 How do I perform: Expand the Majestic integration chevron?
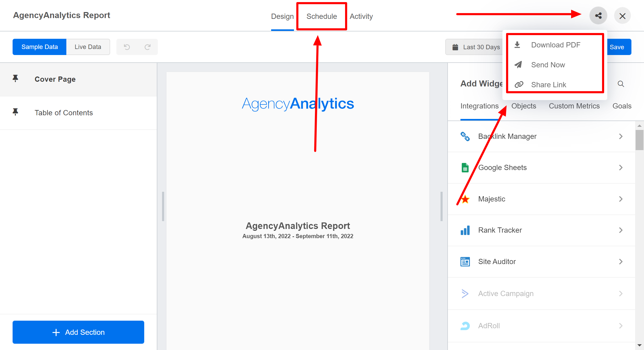click(621, 199)
